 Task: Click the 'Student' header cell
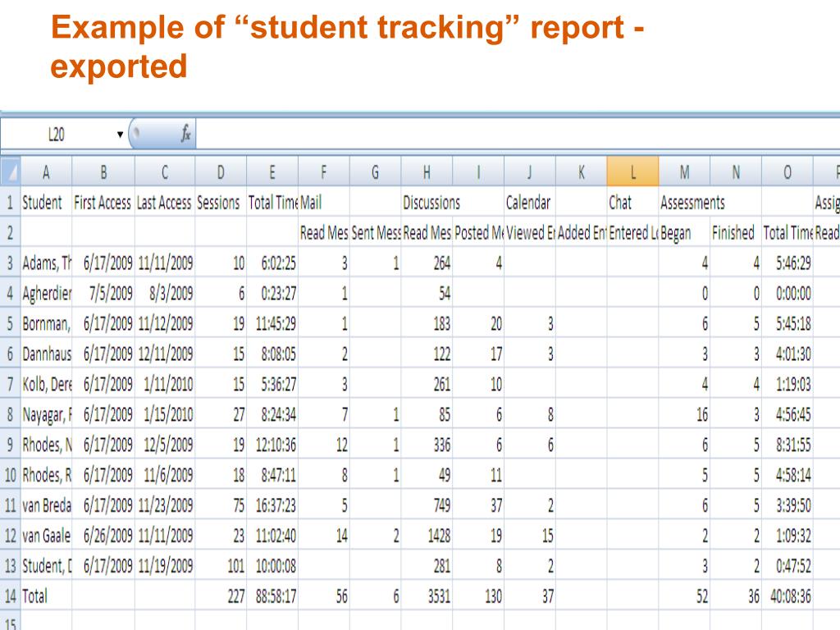[46, 202]
